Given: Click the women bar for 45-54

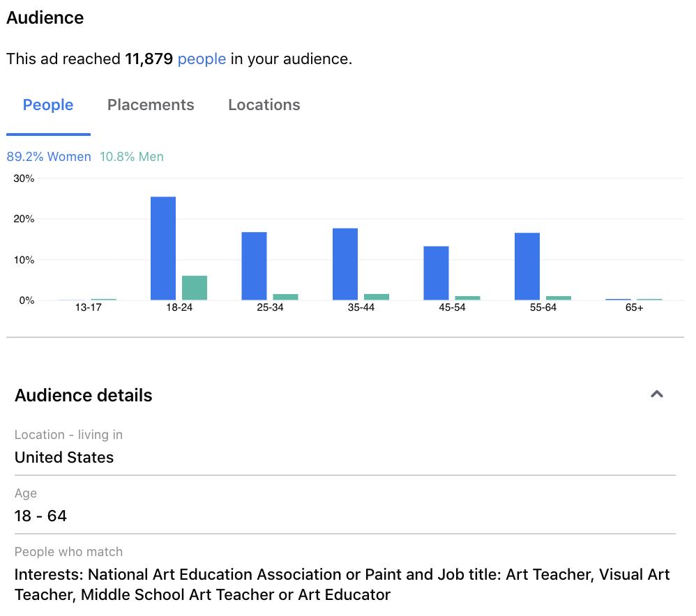Looking at the screenshot, I should point(436,273).
